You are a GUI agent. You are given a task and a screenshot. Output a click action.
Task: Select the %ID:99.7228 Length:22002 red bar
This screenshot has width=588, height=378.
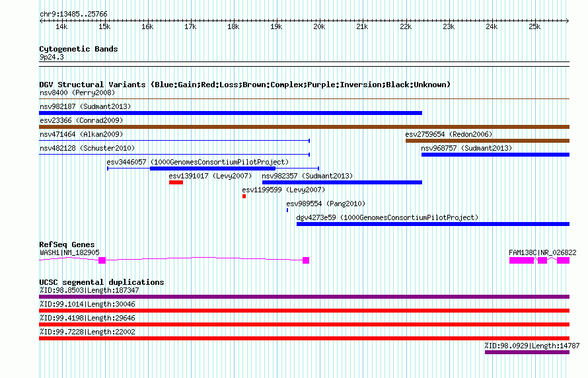(304, 338)
